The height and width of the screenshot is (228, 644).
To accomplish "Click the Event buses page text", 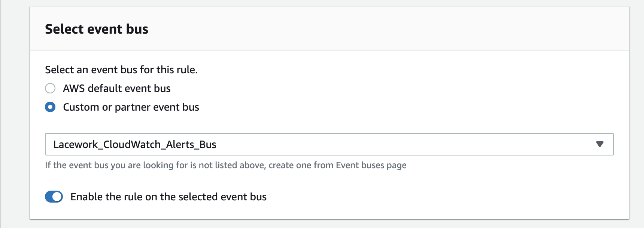I will pyautogui.click(x=371, y=164).
